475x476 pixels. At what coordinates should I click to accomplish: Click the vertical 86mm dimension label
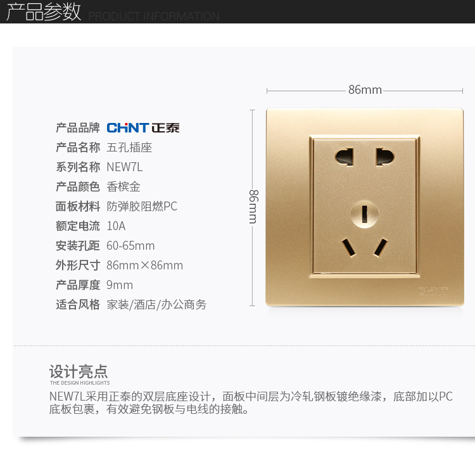[x=253, y=207]
